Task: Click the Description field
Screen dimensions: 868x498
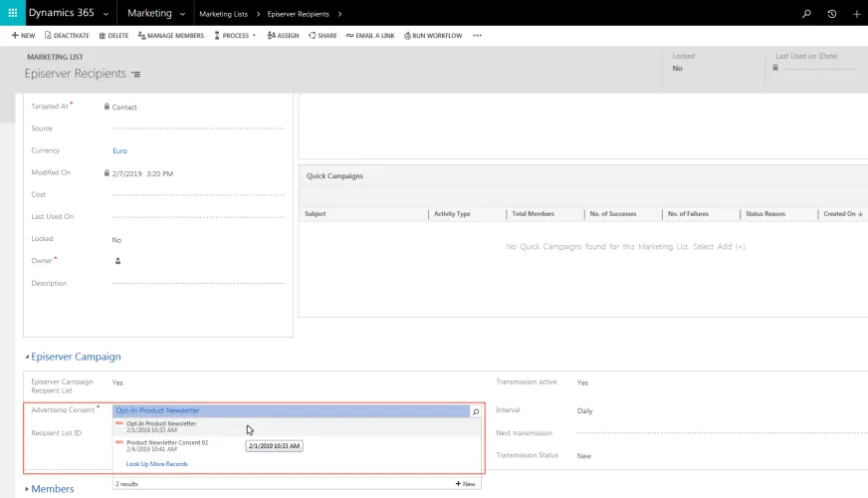Action: pos(198,283)
